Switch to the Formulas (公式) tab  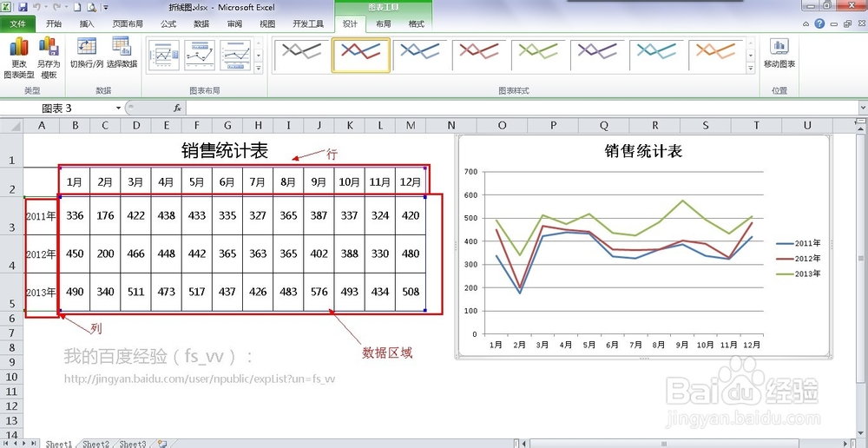pyautogui.click(x=168, y=23)
